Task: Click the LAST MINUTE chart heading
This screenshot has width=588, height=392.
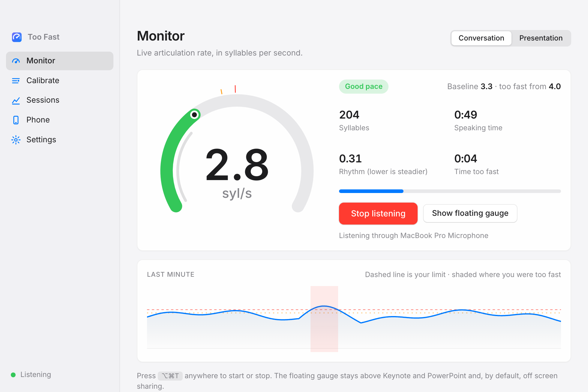Action: (x=171, y=274)
